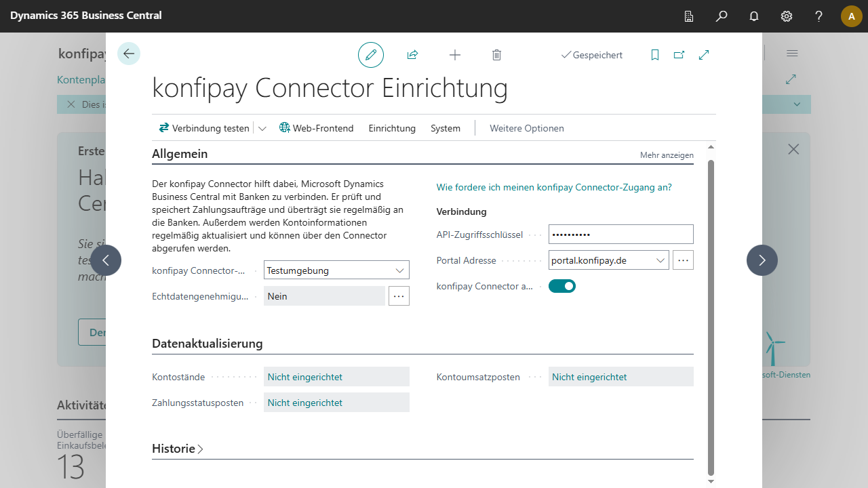Open the Einrichtung menu
Viewport: 868px width, 488px height.
(x=392, y=128)
